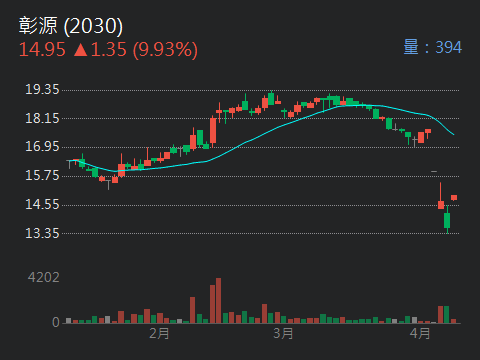Viewport: 480px width, 360px height.
Task: Click the cyan moving average line's right end
Action: tap(453, 134)
